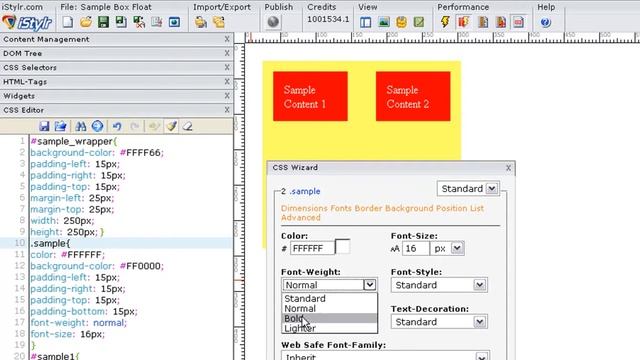Click the brown document Performance icon
This screenshot has width=640, height=360.
[483, 22]
